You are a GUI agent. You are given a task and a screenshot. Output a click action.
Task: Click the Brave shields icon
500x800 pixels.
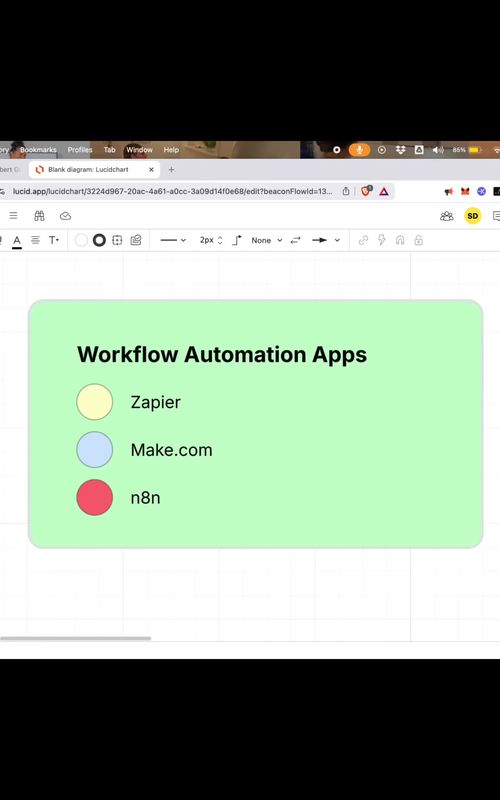click(366, 191)
